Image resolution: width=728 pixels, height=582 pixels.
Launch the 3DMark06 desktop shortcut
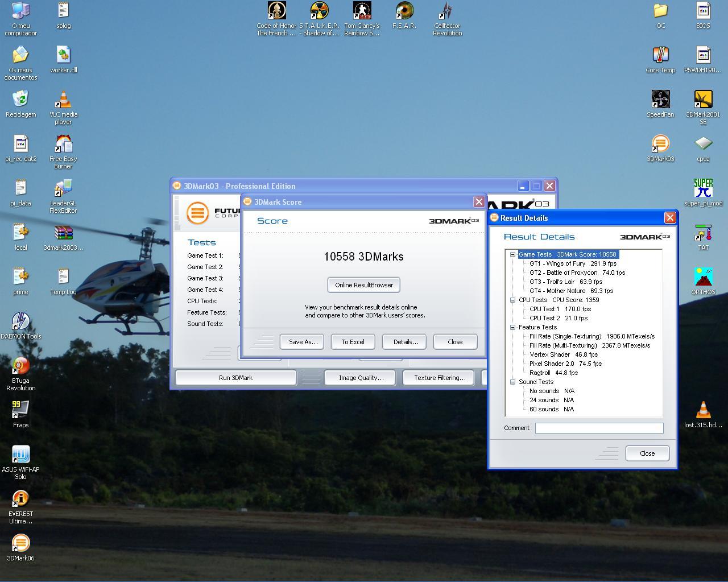(x=20, y=543)
